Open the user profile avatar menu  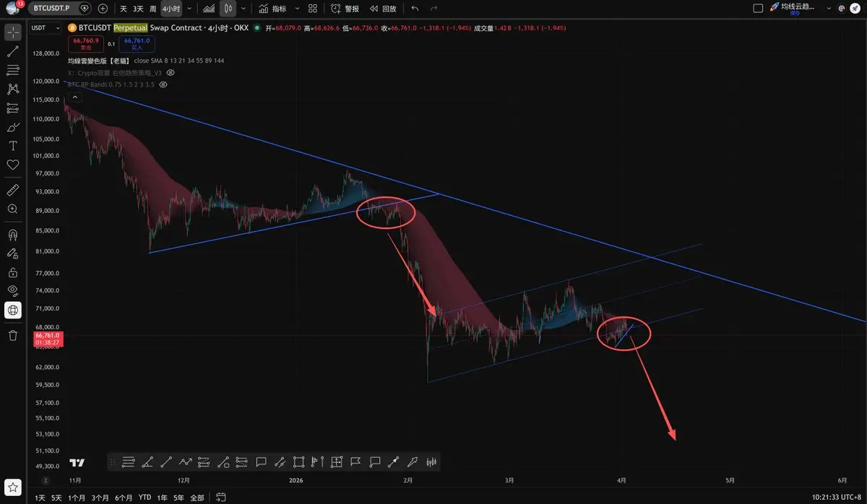tap(13, 9)
